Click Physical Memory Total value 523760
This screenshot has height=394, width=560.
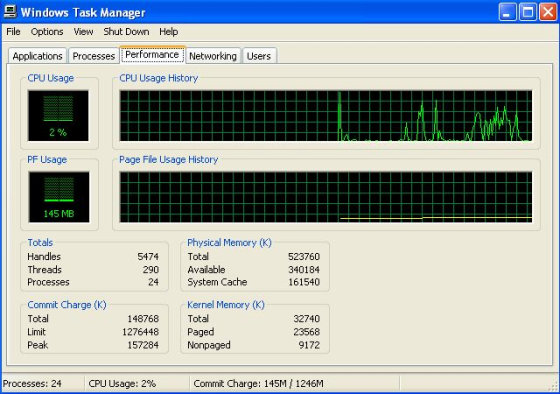pyautogui.click(x=304, y=256)
